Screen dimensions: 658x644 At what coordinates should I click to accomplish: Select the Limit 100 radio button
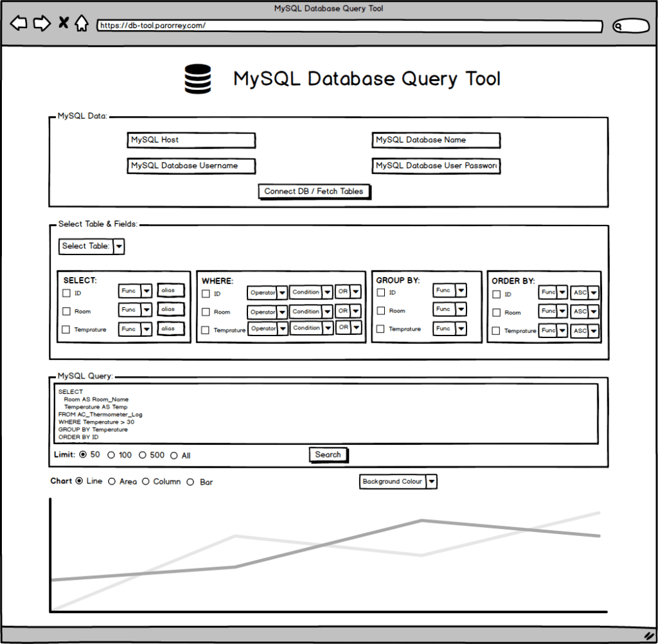(111, 456)
